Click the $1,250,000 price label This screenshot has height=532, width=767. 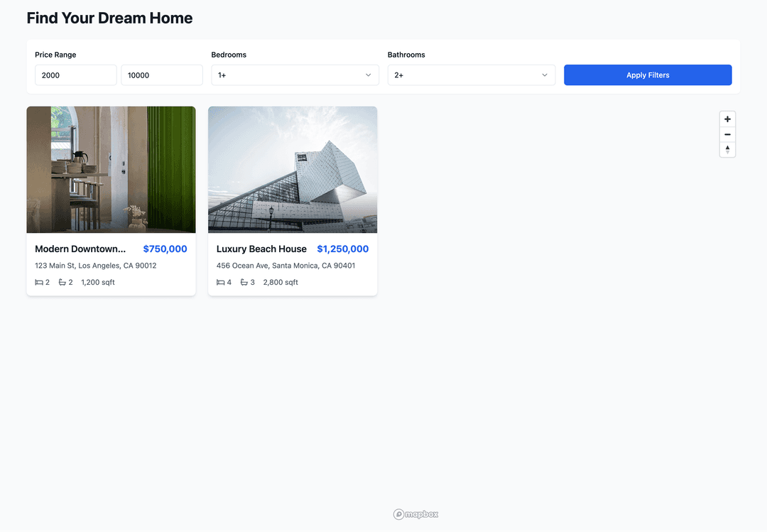[343, 249]
